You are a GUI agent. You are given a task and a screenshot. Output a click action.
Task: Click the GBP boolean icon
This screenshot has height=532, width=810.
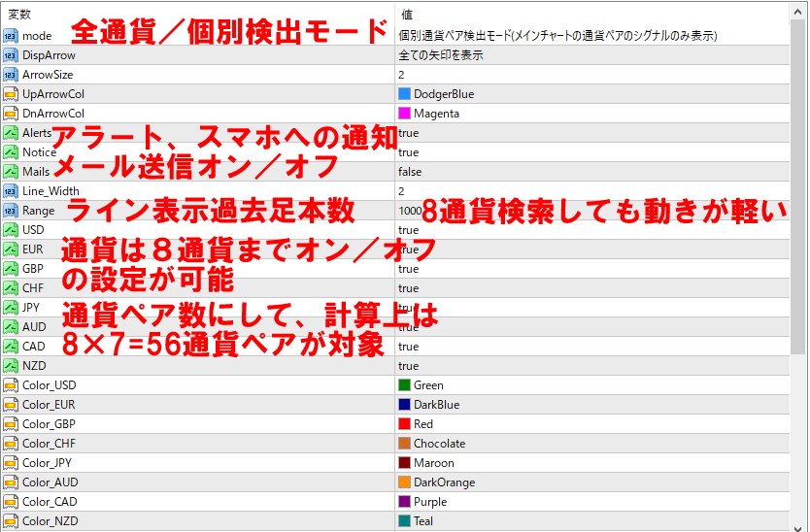(11, 269)
